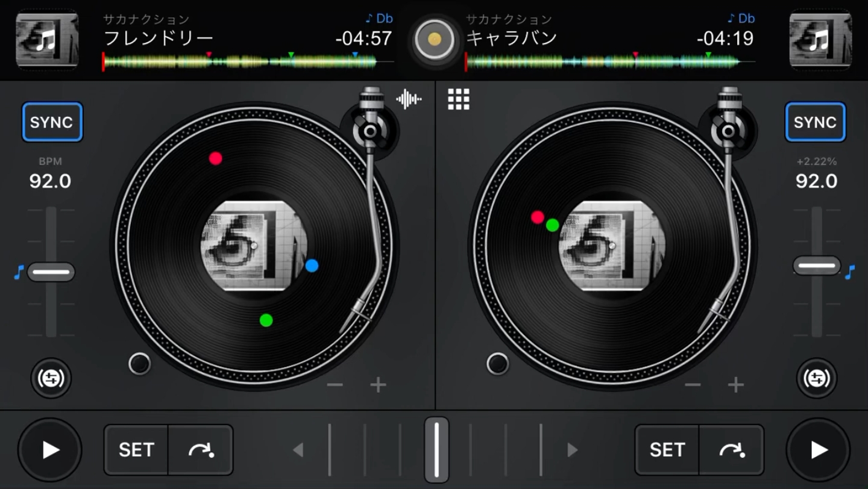
Task: Toggle key lock note icon on left deck
Action: [18, 272]
